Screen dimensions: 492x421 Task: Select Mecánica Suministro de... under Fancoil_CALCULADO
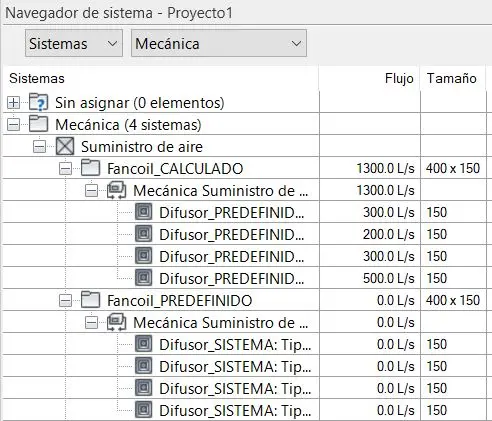coord(220,191)
